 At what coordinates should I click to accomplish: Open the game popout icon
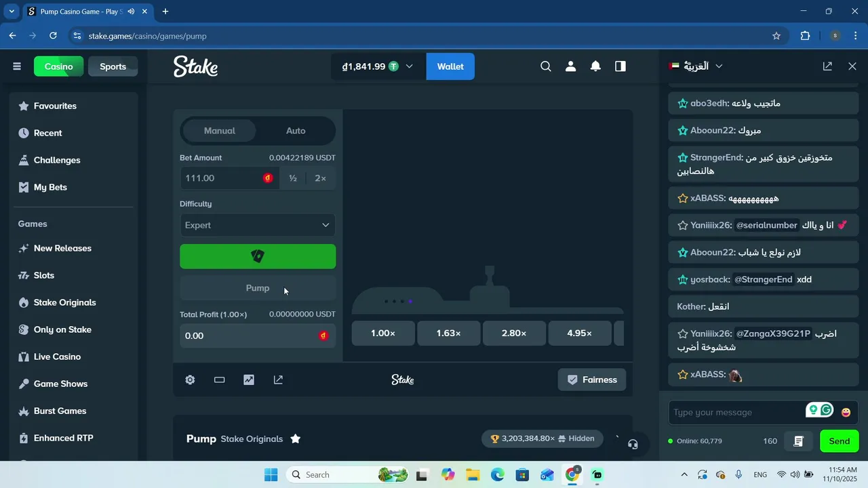tap(278, 380)
